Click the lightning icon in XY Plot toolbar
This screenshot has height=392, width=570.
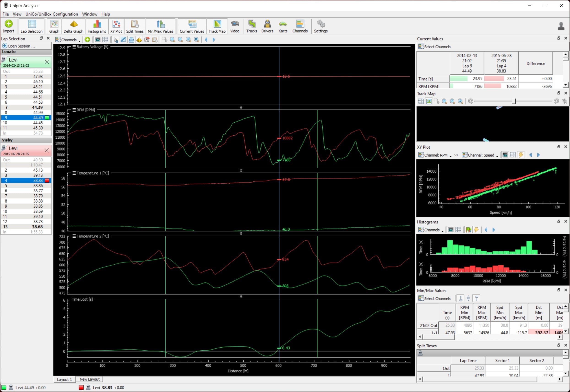point(521,155)
